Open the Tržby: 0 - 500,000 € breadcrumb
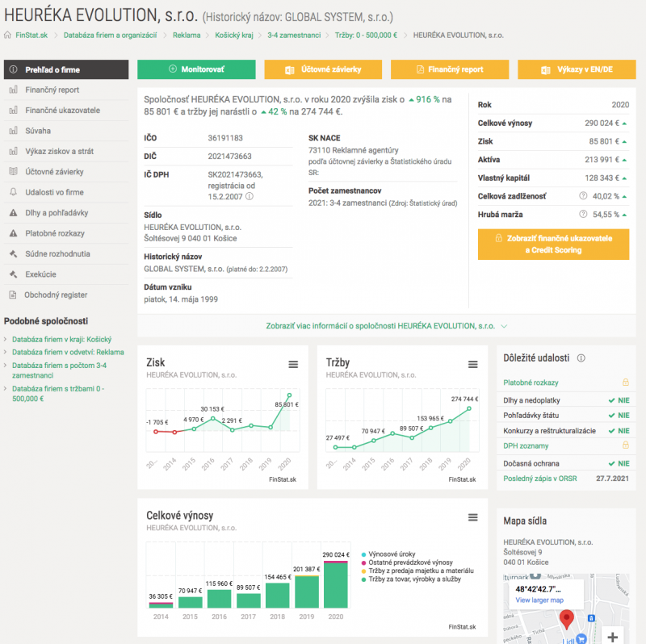This screenshot has height=644, width=646. (x=366, y=35)
